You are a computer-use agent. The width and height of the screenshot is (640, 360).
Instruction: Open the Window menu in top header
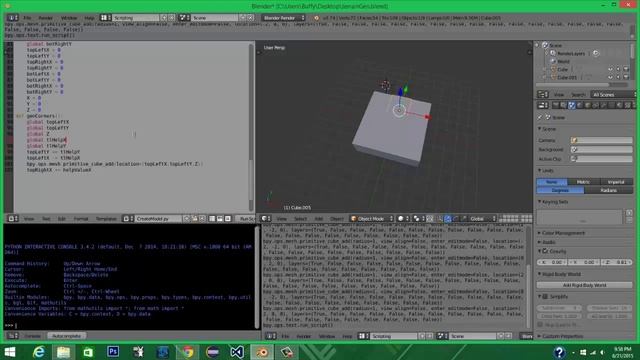69,18
